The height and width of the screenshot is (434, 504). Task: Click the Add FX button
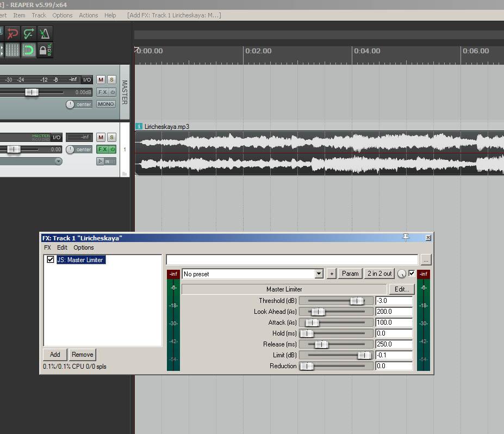tap(55, 355)
